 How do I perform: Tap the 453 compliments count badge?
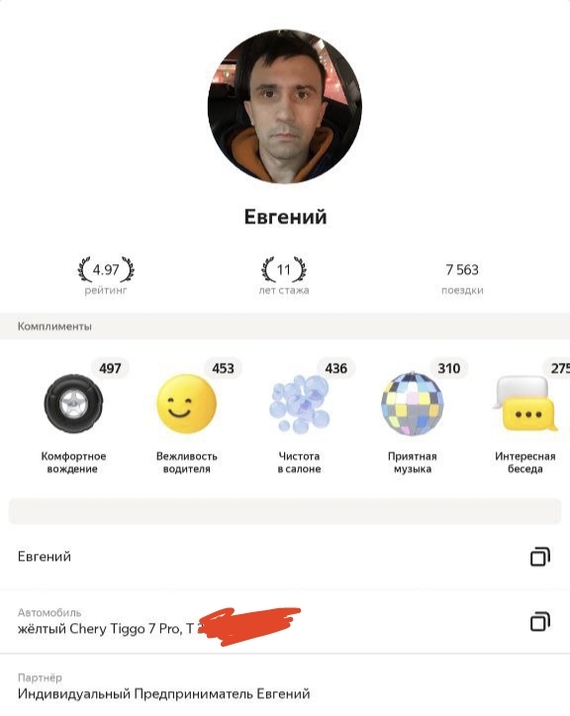[223, 368]
